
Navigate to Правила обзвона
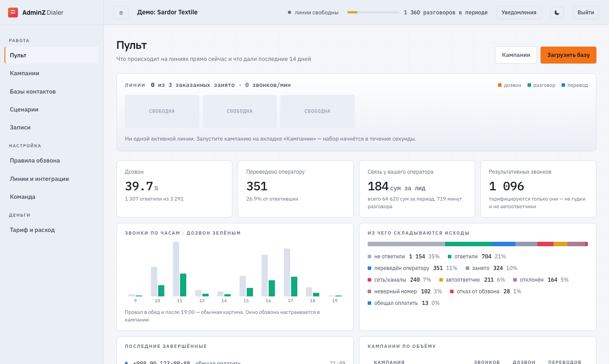[x=52, y=160]
